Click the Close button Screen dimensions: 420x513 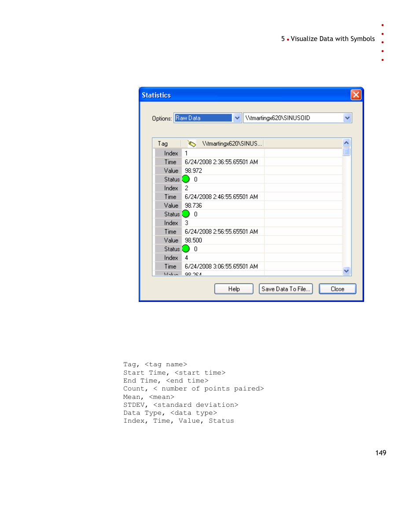click(x=337, y=289)
